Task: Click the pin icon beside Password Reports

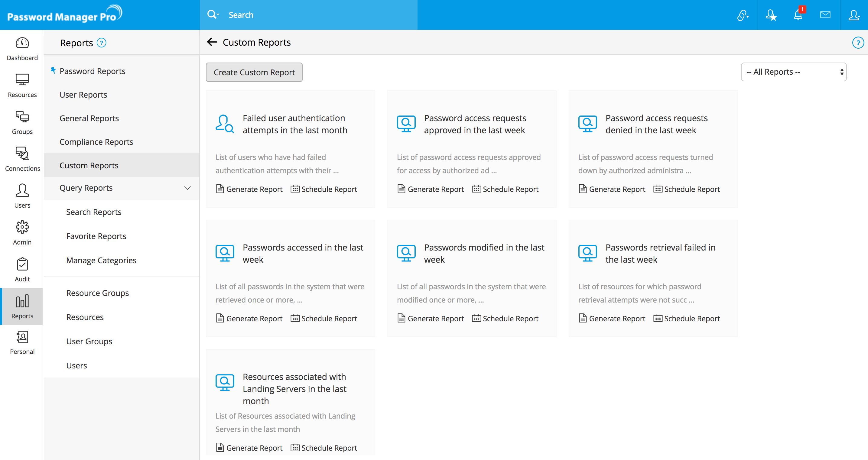Action: pyautogui.click(x=53, y=70)
